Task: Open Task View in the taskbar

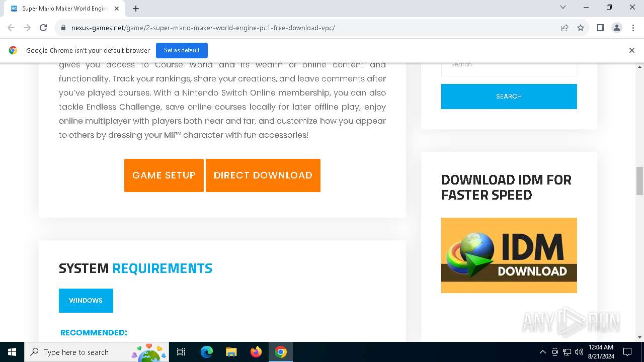Action: click(x=182, y=352)
